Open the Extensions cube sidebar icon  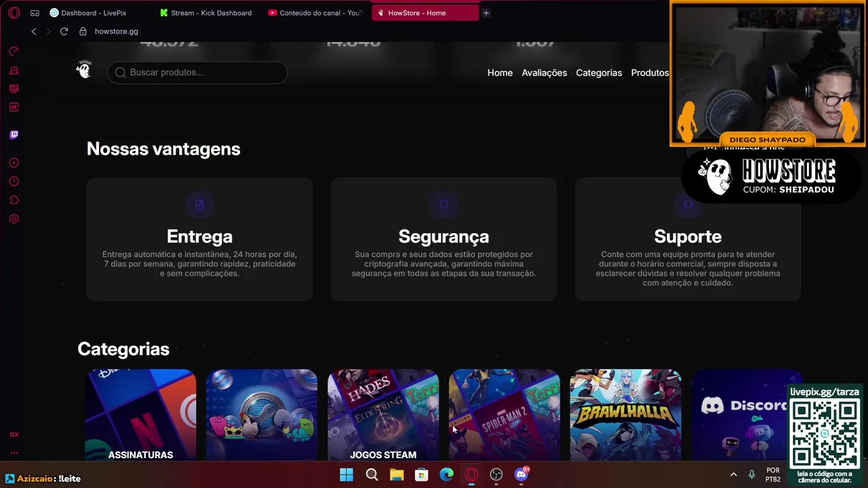point(14,200)
